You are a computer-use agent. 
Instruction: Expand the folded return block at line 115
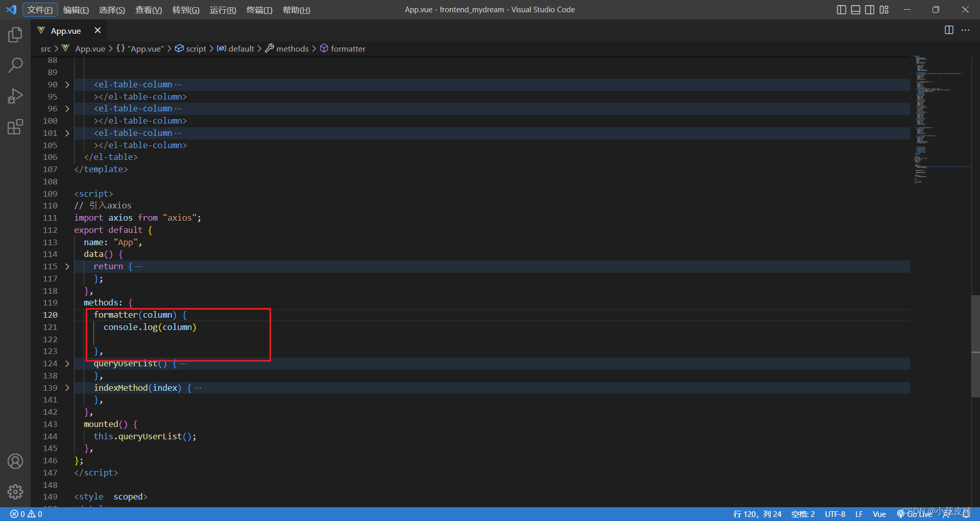tap(67, 267)
